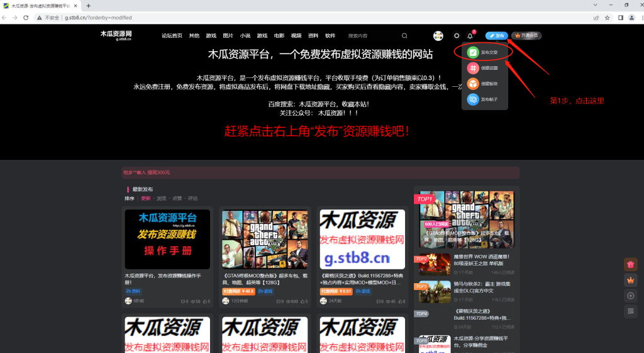644x353 pixels.
Task: Click the share page icon in the address bar
Action: point(596,18)
